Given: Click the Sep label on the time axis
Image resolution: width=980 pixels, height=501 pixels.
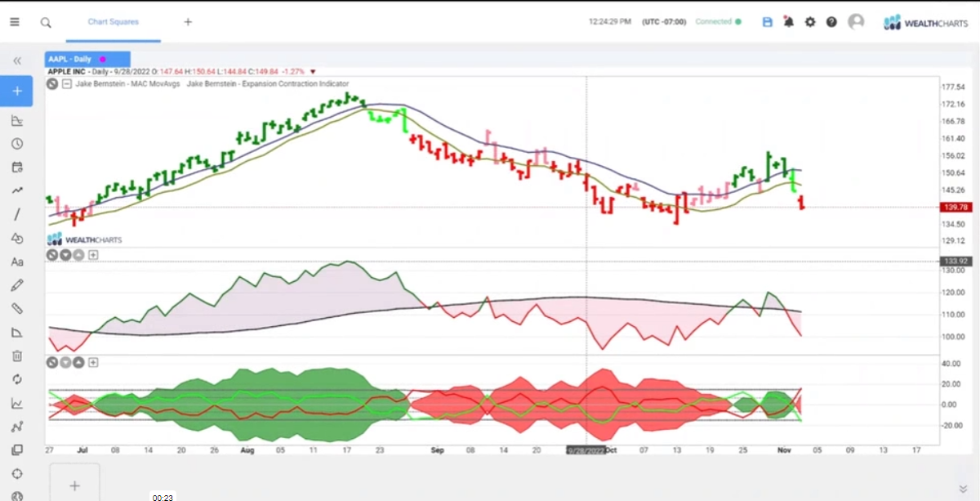Looking at the screenshot, I should [438, 450].
